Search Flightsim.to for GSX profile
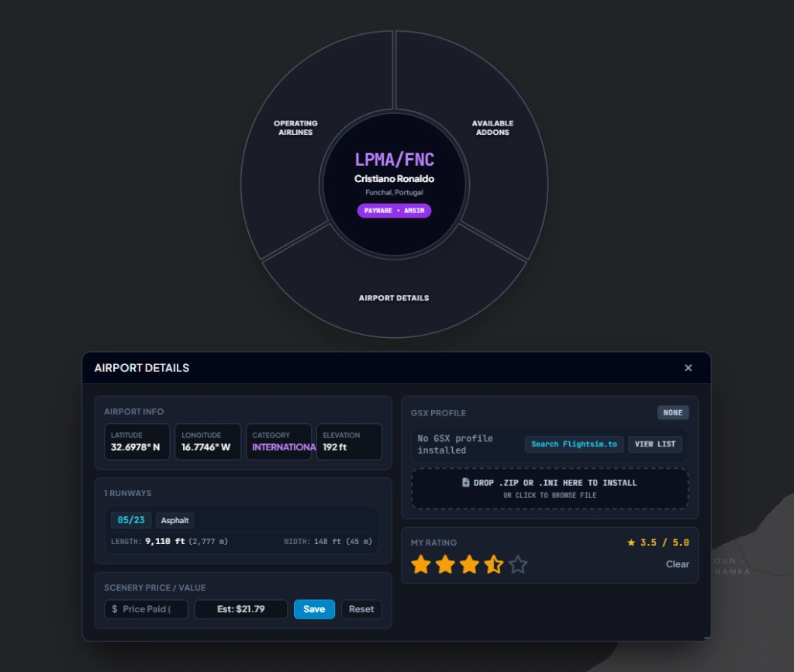 click(x=575, y=444)
